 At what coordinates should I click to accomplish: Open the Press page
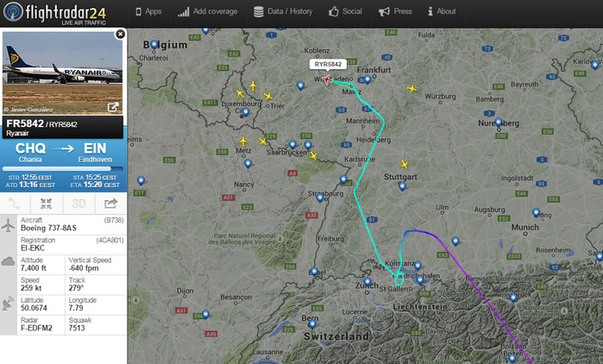pos(396,12)
